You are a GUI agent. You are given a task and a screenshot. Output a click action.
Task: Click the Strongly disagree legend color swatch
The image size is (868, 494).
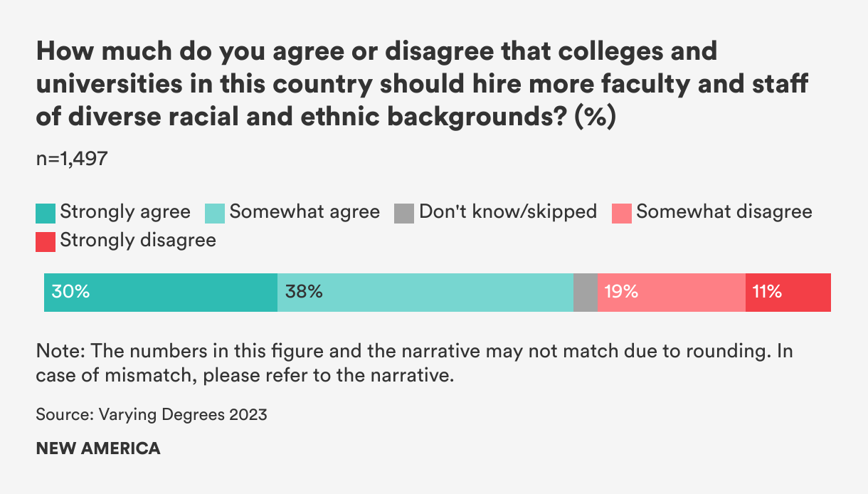[x=46, y=242]
